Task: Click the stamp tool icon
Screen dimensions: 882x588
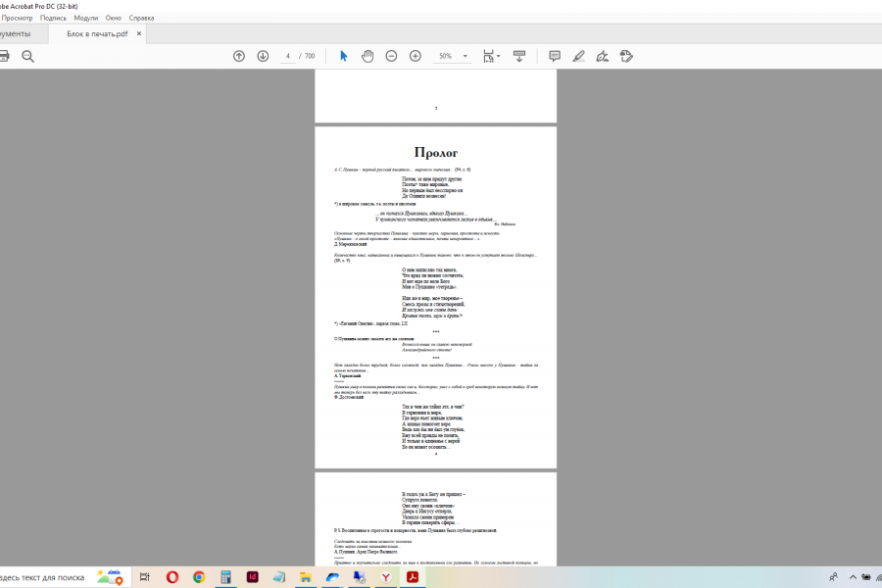Action: (626, 56)
